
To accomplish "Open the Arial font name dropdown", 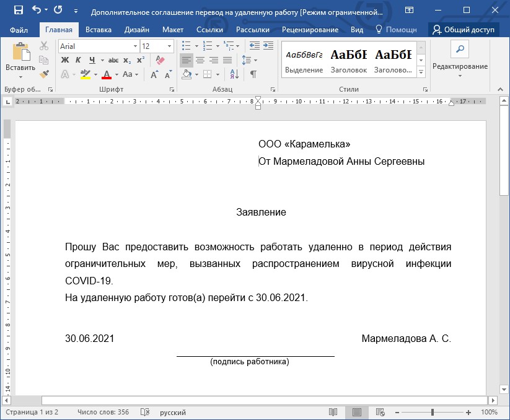I will pyautogui.click(x=135, y=46).
